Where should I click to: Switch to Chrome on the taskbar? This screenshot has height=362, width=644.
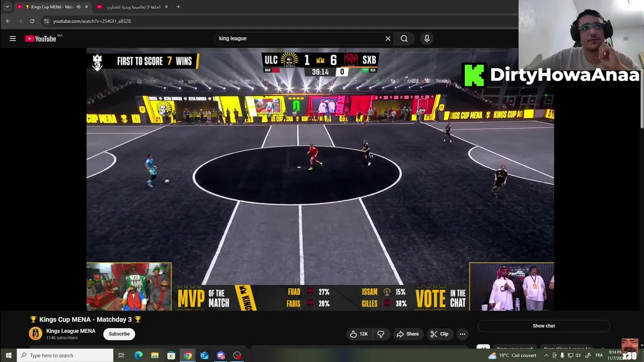[x=188, y=355]
